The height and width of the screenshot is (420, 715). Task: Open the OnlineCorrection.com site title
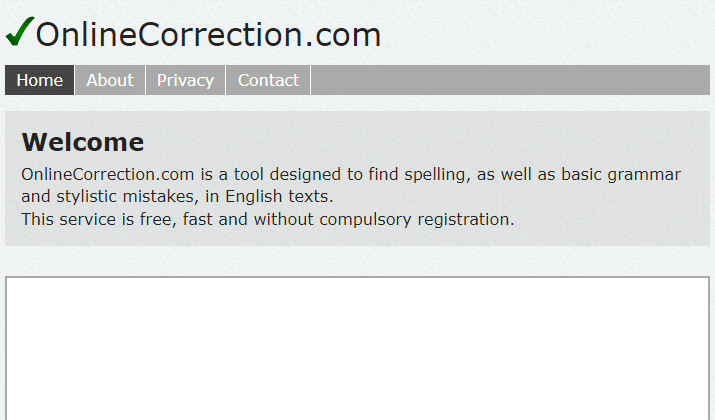208,35
